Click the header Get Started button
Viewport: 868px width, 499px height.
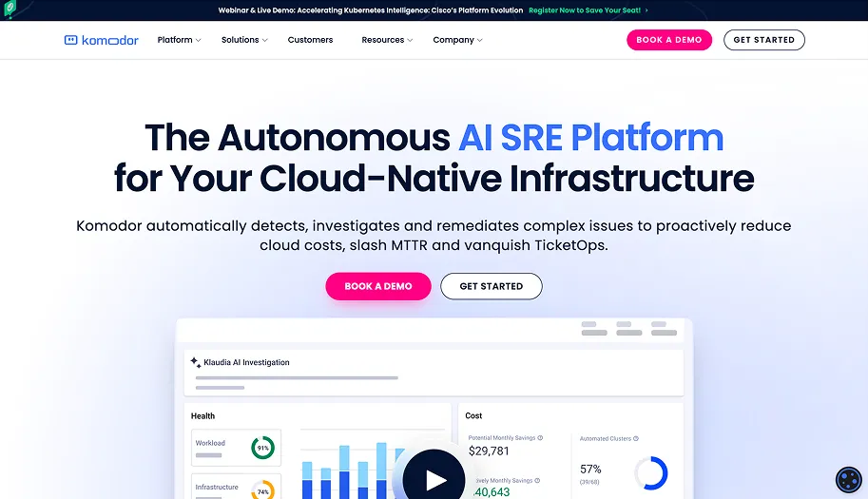[764, 40]
